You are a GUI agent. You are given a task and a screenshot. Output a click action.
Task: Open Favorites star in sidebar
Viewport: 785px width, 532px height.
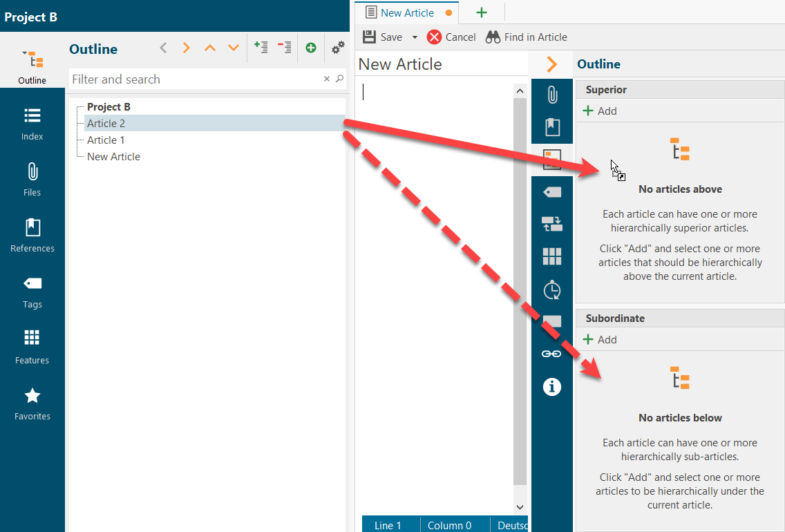tap(32, 403)
